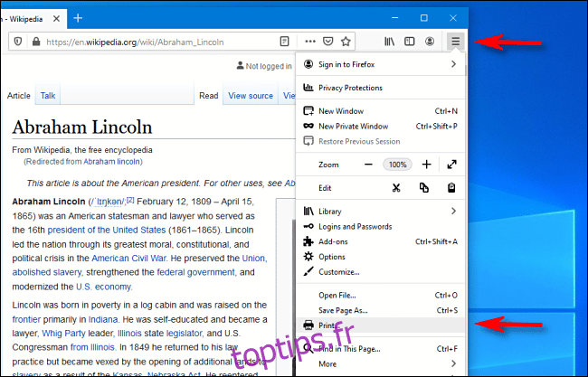Click the padlock site information icon

(36, 42)
